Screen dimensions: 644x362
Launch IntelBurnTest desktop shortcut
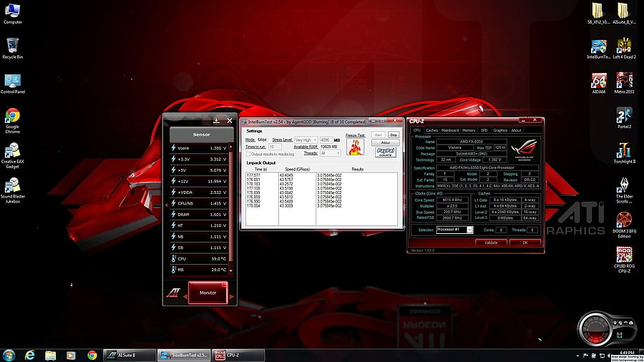pyautogui.click(x=598, y=49)
